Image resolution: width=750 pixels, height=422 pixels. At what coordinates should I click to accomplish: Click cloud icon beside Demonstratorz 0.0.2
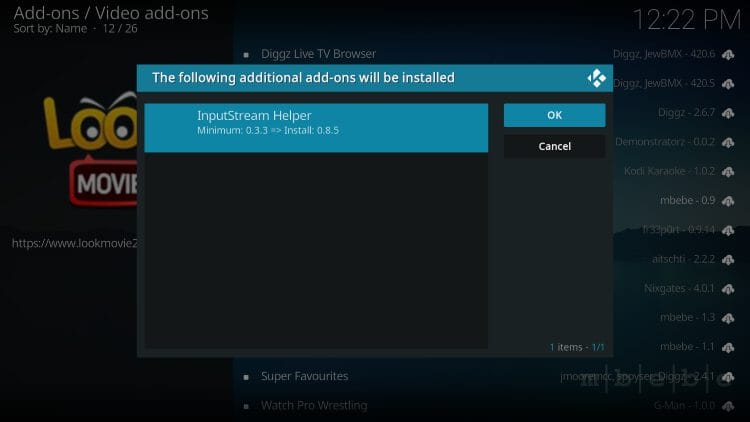coord(727,142)
